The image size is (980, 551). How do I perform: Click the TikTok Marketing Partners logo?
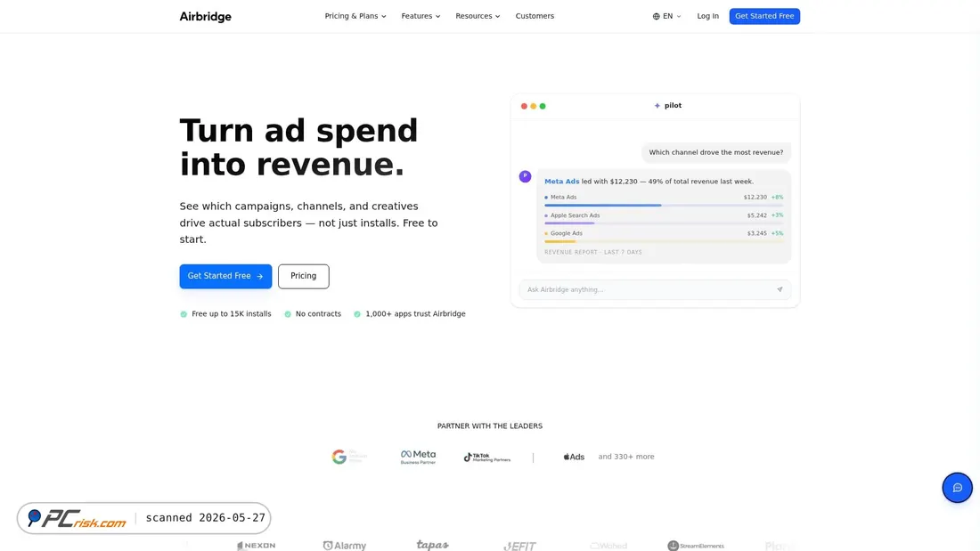tap(486, 458)
